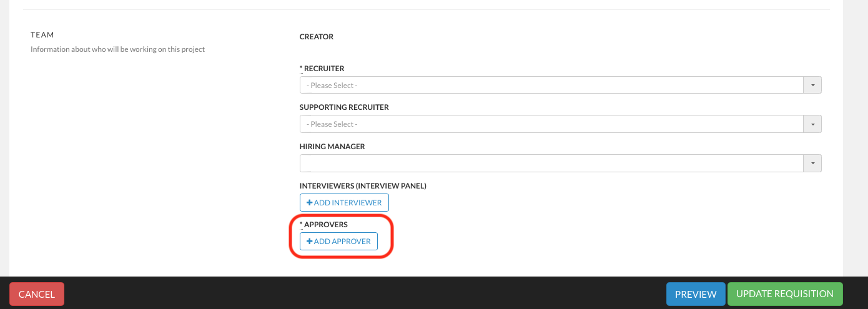Click the Supporting Recruiter field label
The width and height of the screenshot is (868, 309).
point(344,107)
